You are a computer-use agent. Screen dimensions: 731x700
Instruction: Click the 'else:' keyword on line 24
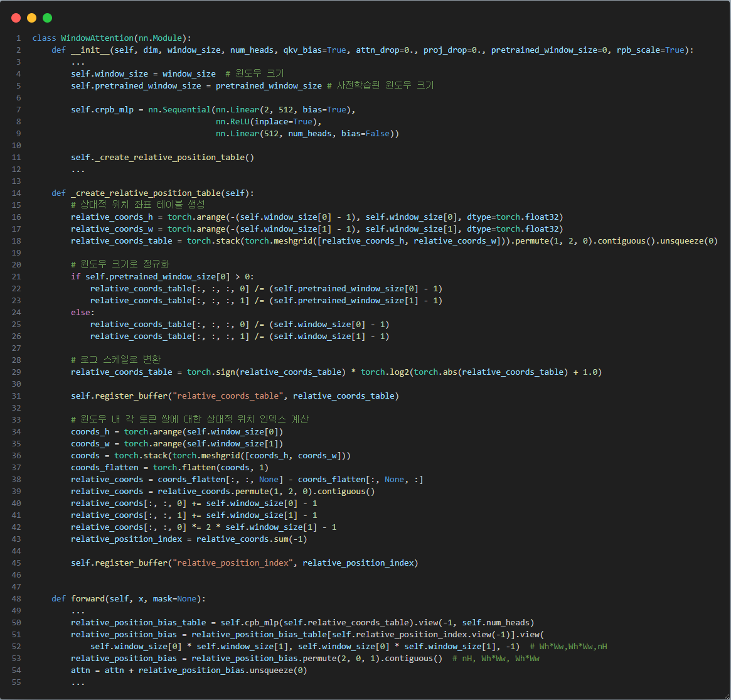coord(83,313)
